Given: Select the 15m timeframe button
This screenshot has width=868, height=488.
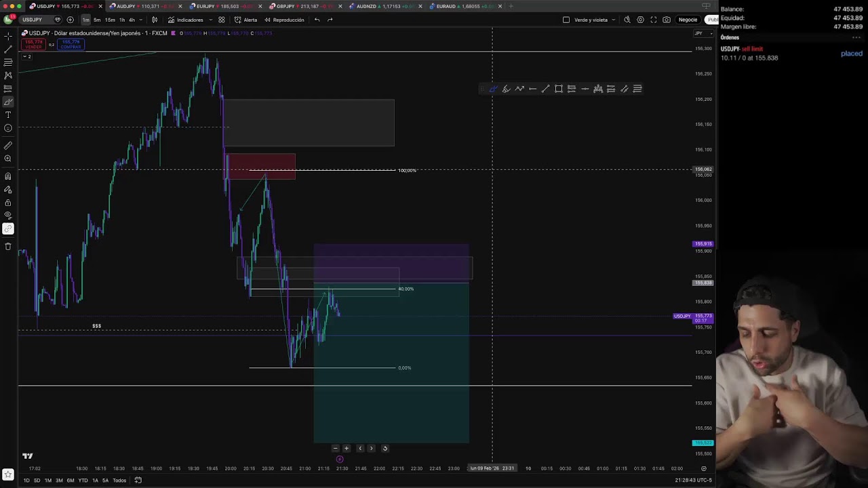Looking at the screenshot, I should point(110,20).
